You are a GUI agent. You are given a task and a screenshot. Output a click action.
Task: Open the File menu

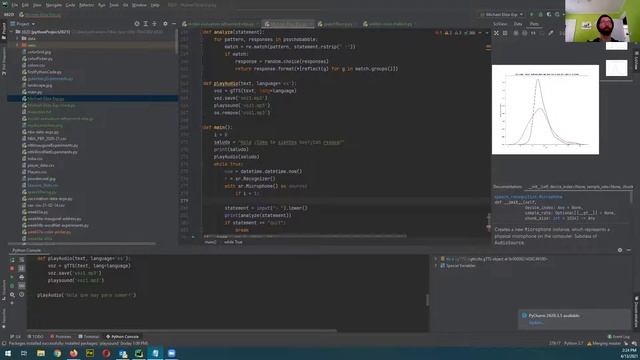tap(15, 5)
